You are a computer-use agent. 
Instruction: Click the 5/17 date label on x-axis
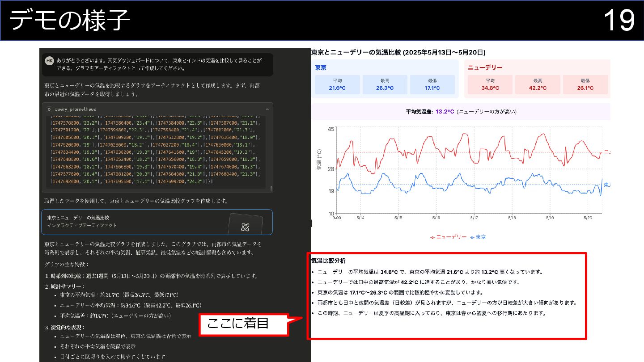(x=474, y=217)
